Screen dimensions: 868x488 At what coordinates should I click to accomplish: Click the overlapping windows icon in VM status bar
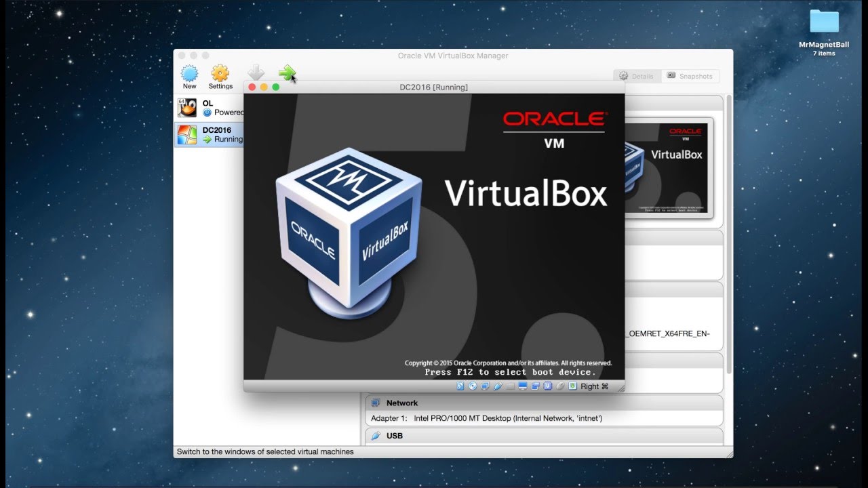click(535, 386)
